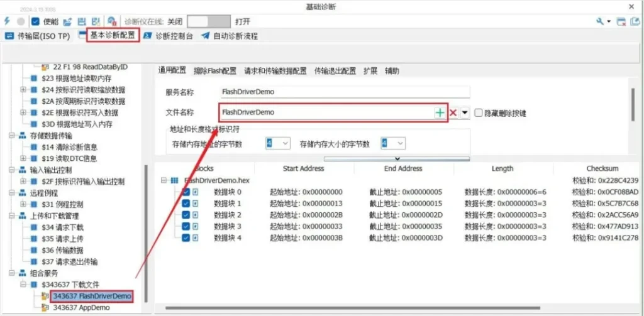Screen dimensions: 644x316
Task: Click the first save disk icon in toolbar
Action: coord(82,21)
